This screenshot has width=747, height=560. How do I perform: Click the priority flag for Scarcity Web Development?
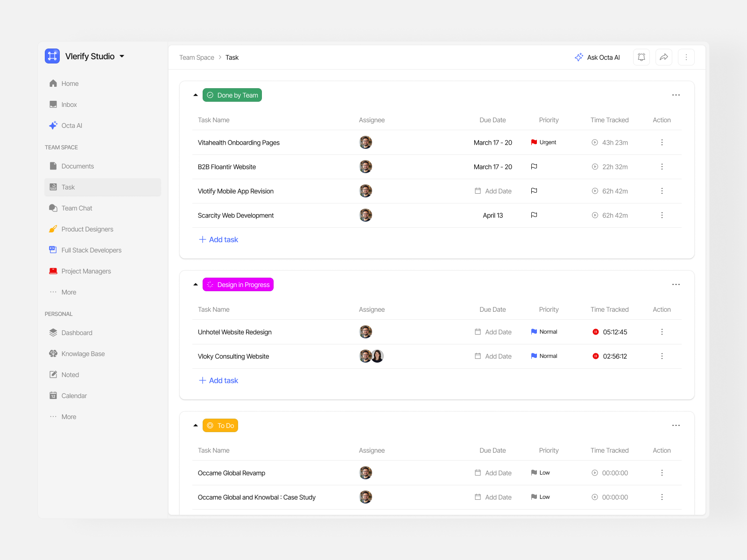534,215
